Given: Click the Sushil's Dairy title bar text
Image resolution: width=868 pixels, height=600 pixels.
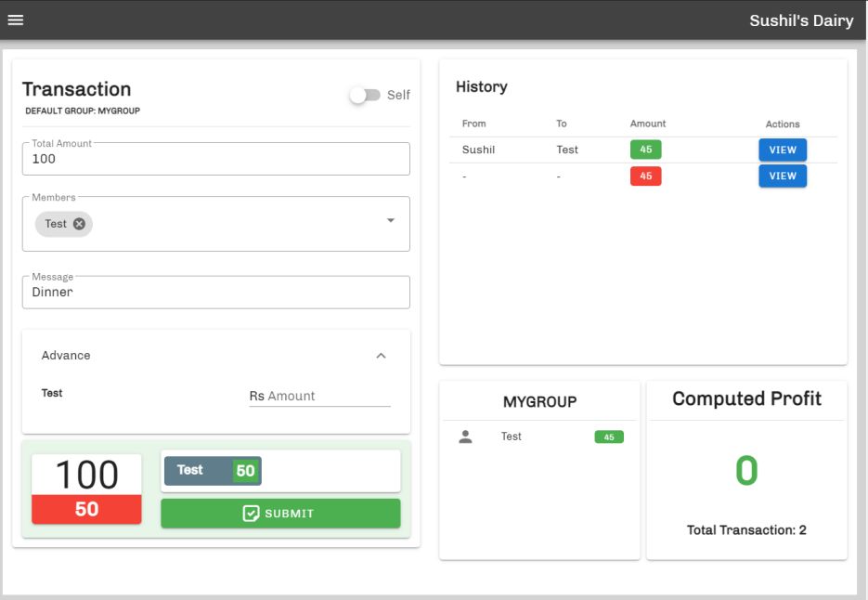Looking at the screenshot, I should (802, 20).
